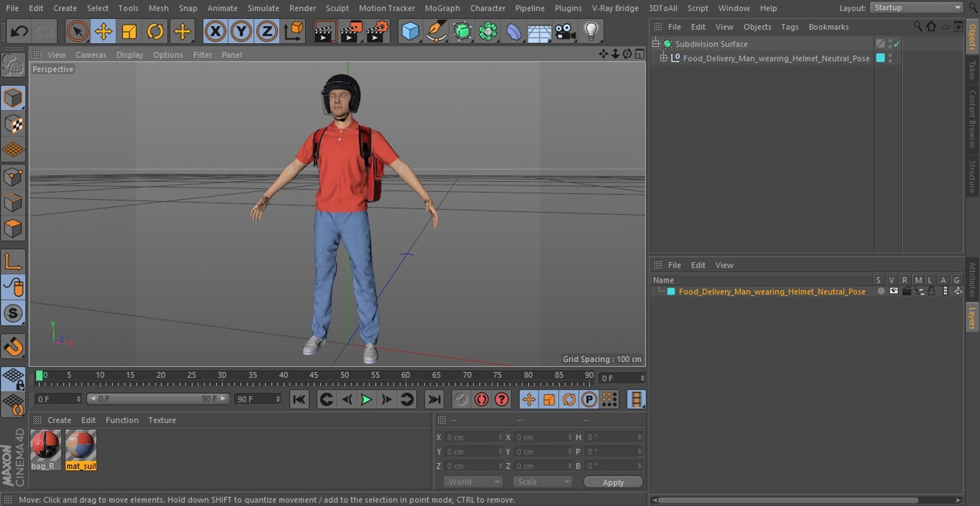Open material manager Create menu
Viewport: 980px width, 506px height.
(59, 420)
